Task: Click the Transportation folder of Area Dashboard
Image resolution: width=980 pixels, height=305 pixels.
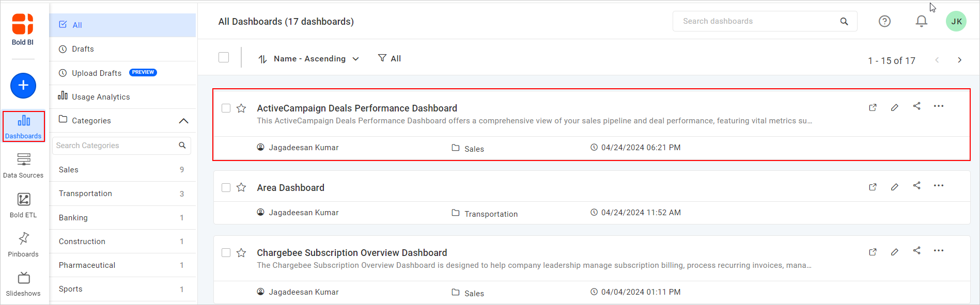Action: [485, 213]
